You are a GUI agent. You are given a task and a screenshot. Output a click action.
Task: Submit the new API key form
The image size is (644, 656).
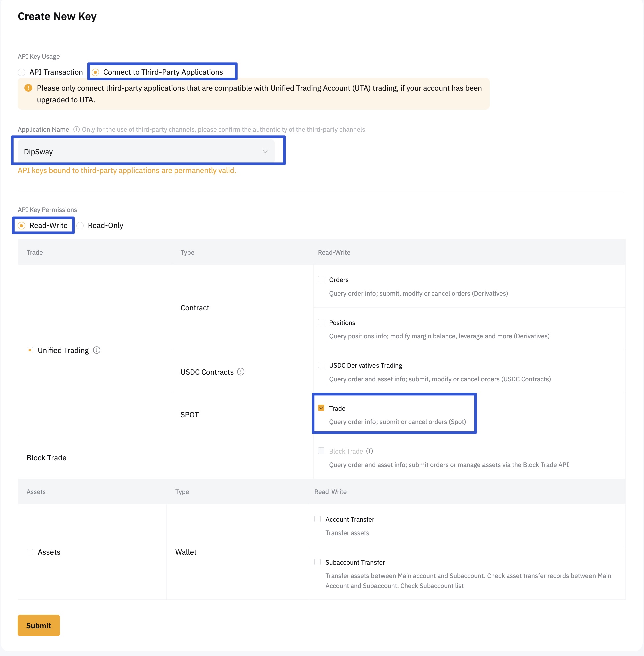38,625
